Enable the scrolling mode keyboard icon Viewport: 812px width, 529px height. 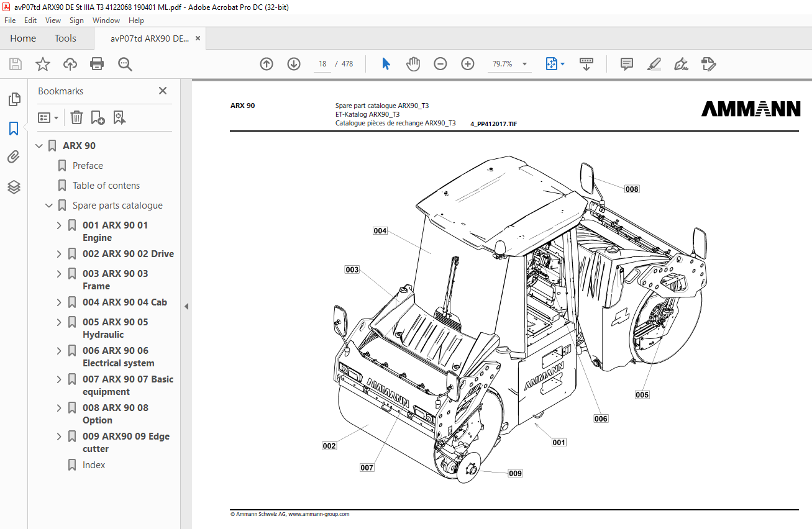click(586, 64)
